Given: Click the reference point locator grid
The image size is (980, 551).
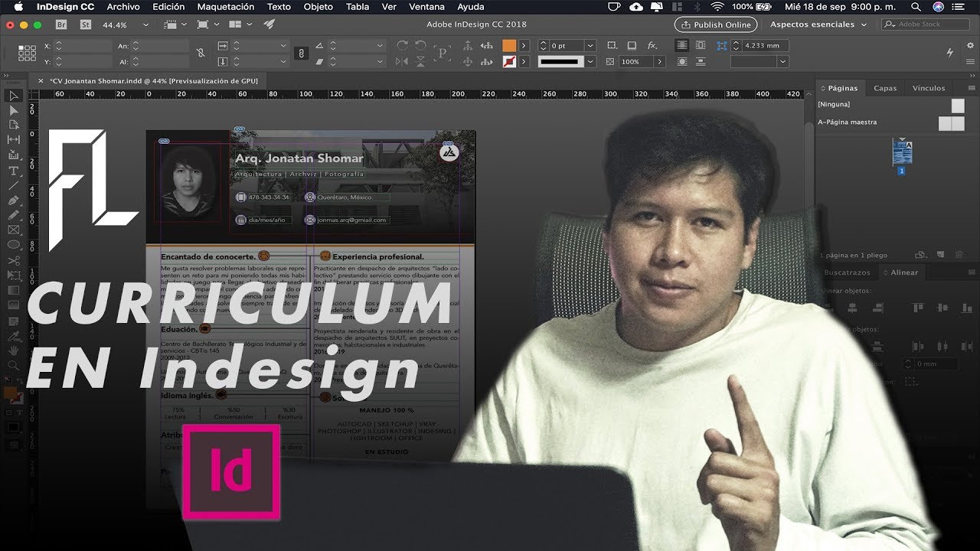Looking at the screenshot, I should [27, 53].
